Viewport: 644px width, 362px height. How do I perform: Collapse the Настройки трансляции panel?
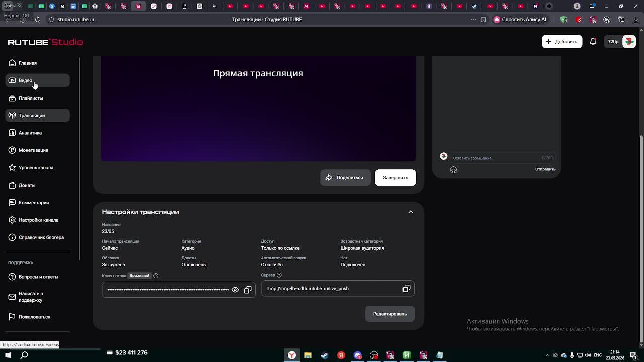(411, 212)
